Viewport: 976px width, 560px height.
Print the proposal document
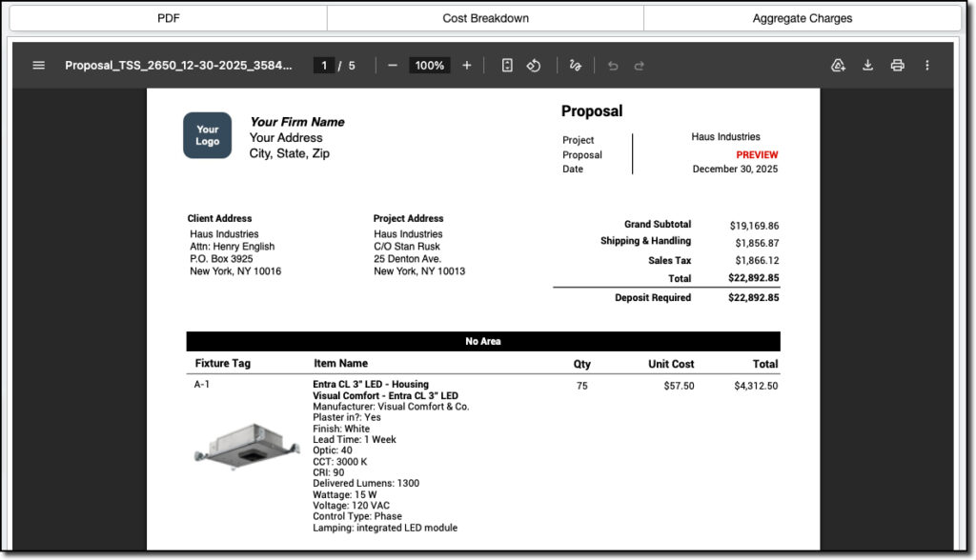tap(897, 66)
